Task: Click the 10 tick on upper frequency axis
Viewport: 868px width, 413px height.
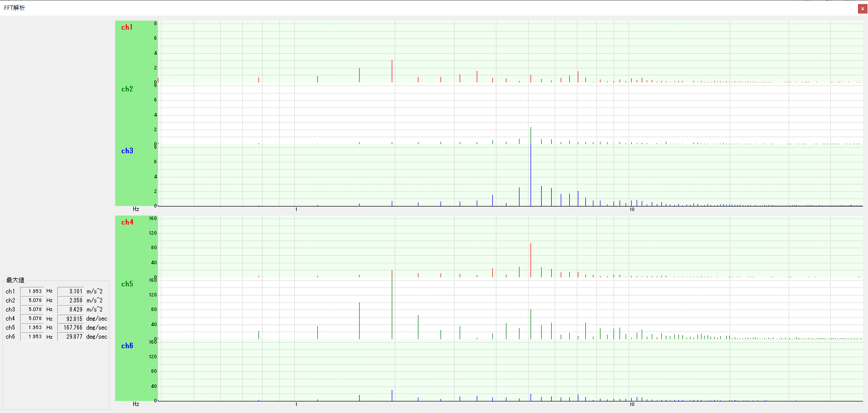Action: pyautogui.click(x=632, y=210)
